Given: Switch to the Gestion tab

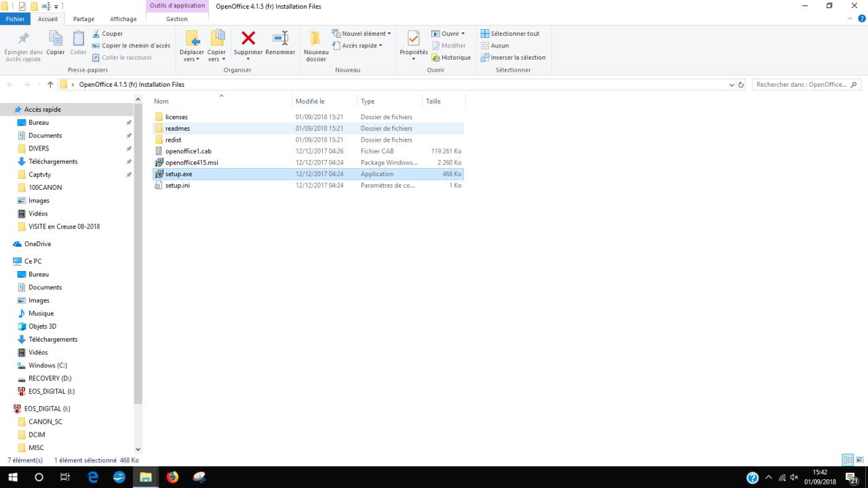Looking at the screenshot, I should [x=177, y=19].
